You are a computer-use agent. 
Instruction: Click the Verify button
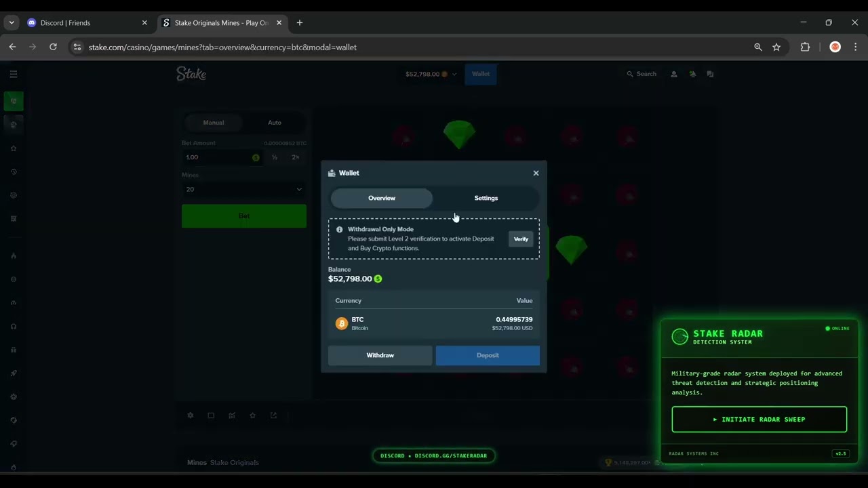pos(521,239)
